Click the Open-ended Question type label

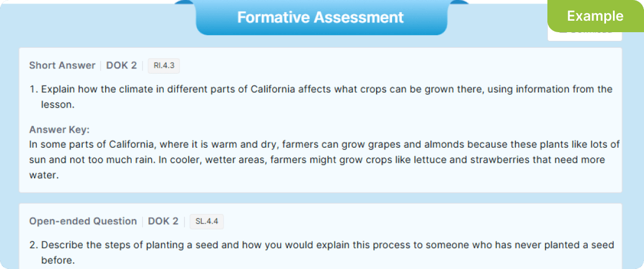pyautogui.click(x=83, y=221)
